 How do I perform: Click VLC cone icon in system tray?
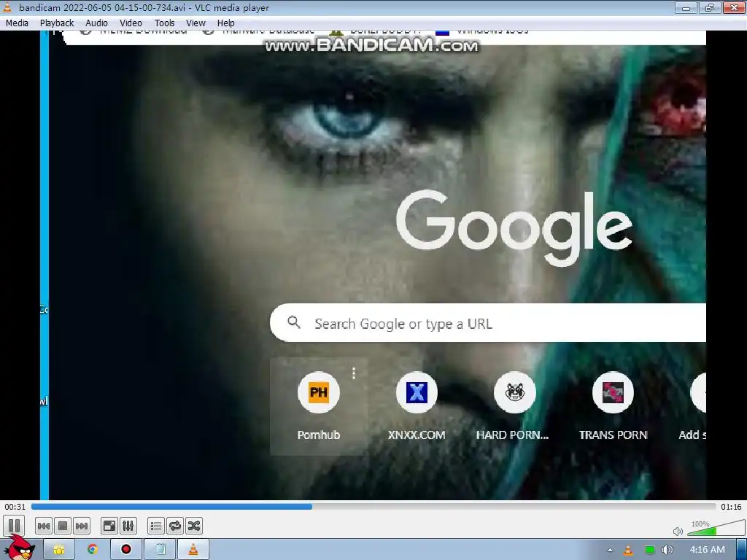[628, 550]
